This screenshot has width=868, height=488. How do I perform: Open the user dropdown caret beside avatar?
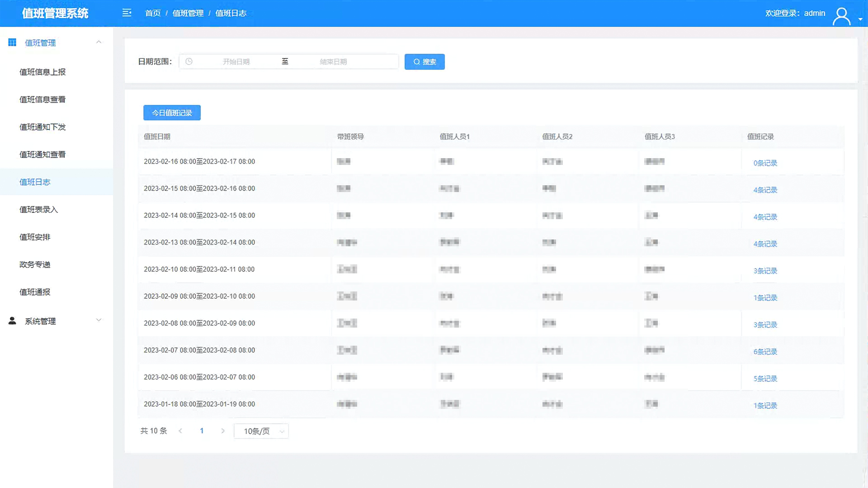click(860, 19)
